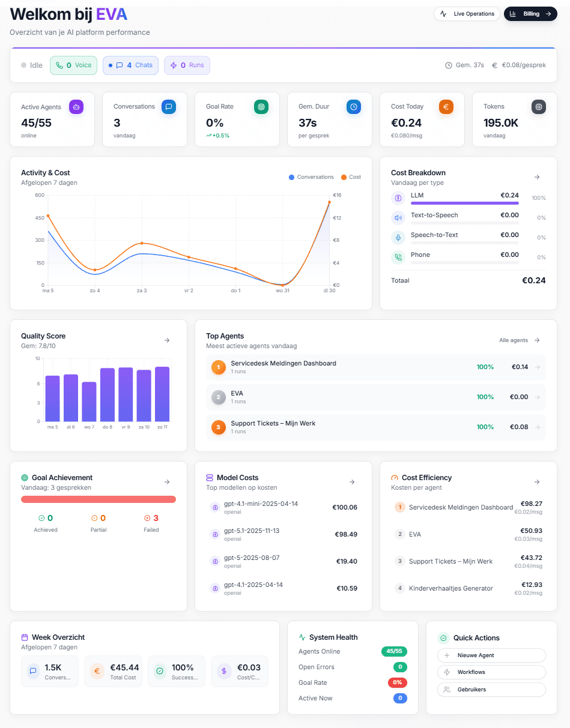The height and width of the screenshot is (728, 570).
Task: Select the Voice status pill
Action: pyautogui.click(x=73, y=65)
